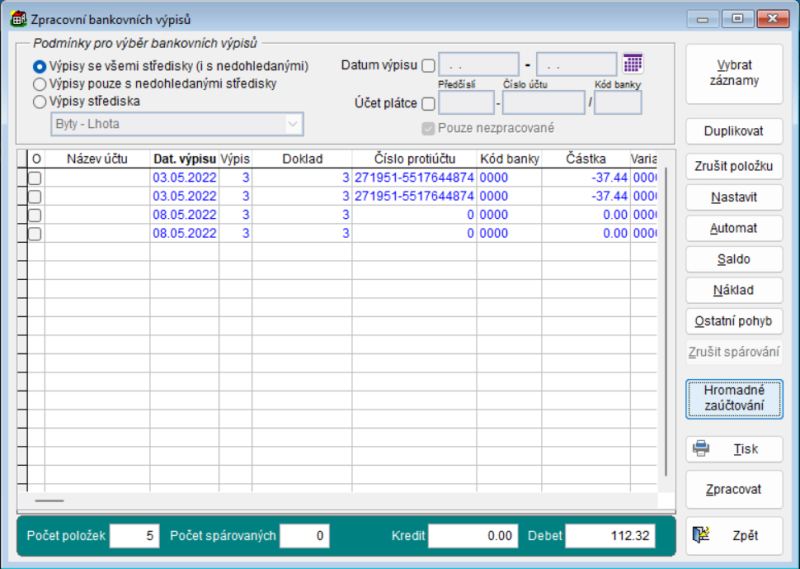Click the Částka column header
This screenshot has width=800, height=569.
pyautogui.click(x=585, y=158)
